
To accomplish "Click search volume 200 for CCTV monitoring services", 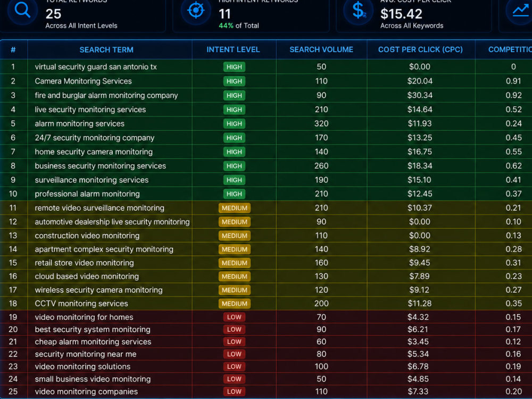I will 321,303.
